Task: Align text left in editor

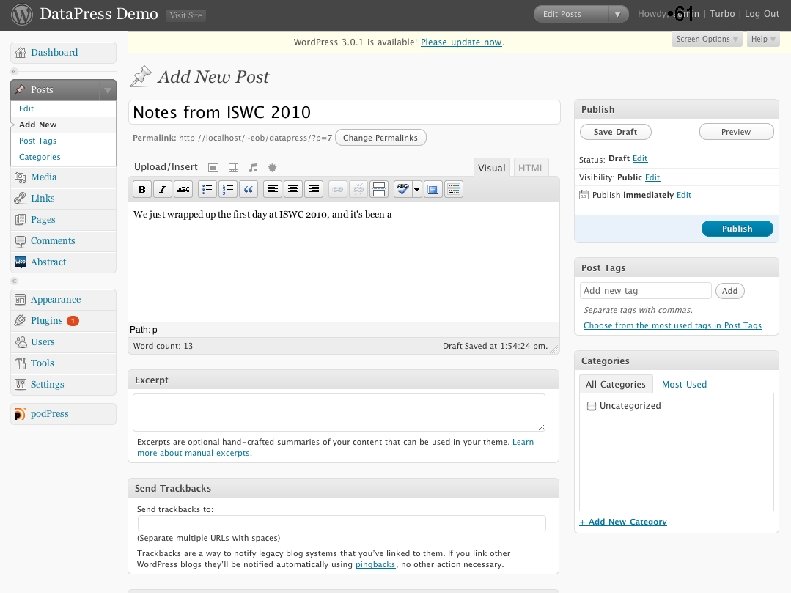Action: click(272, 189)
